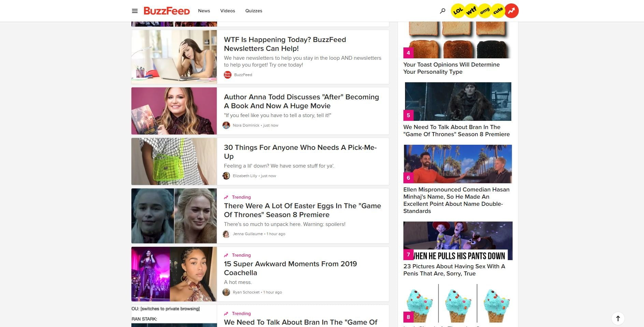Open the Quizzes nav item
Image resolution: width=644 pixels, height=327 pixels.
[x=254, y=11]
